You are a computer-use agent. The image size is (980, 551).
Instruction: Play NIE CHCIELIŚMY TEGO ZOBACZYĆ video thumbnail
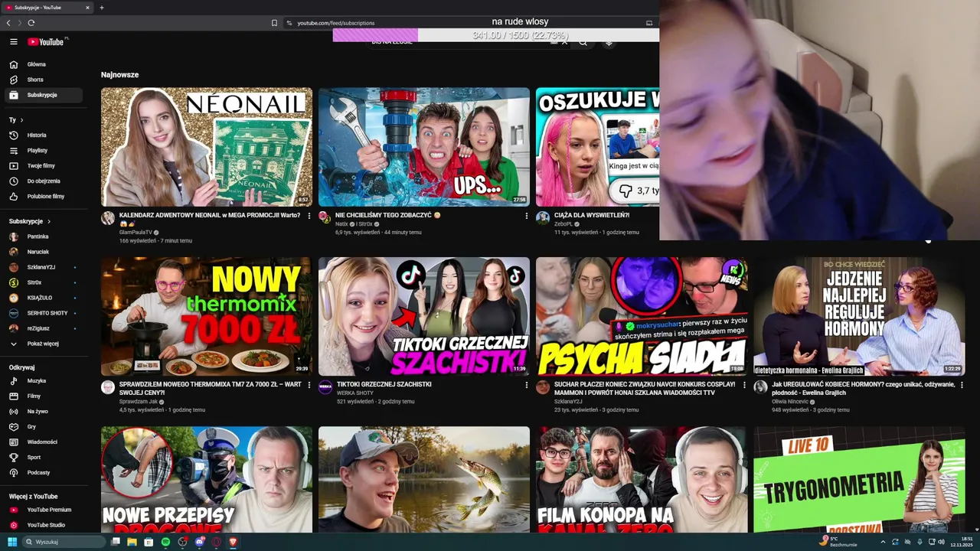(x=424, y=147)
